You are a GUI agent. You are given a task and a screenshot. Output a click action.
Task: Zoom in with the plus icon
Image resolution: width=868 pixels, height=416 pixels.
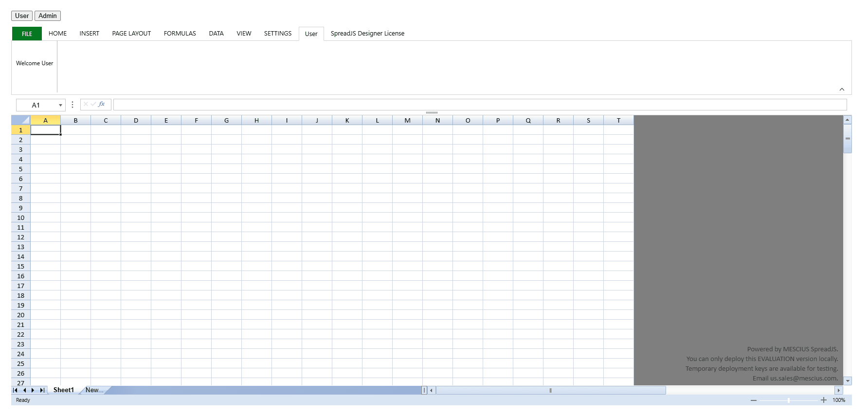coord(824,400)
